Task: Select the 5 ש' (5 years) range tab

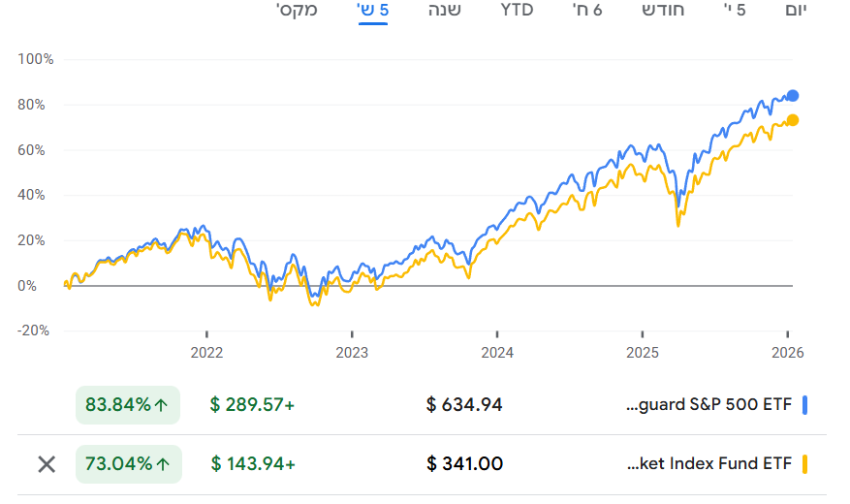Action: (x=372, y=11)
